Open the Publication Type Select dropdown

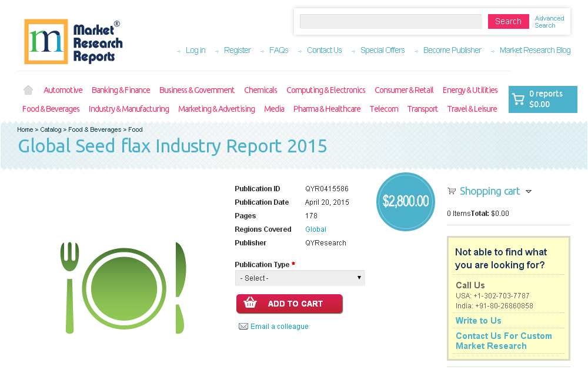[x=300, y=278]
